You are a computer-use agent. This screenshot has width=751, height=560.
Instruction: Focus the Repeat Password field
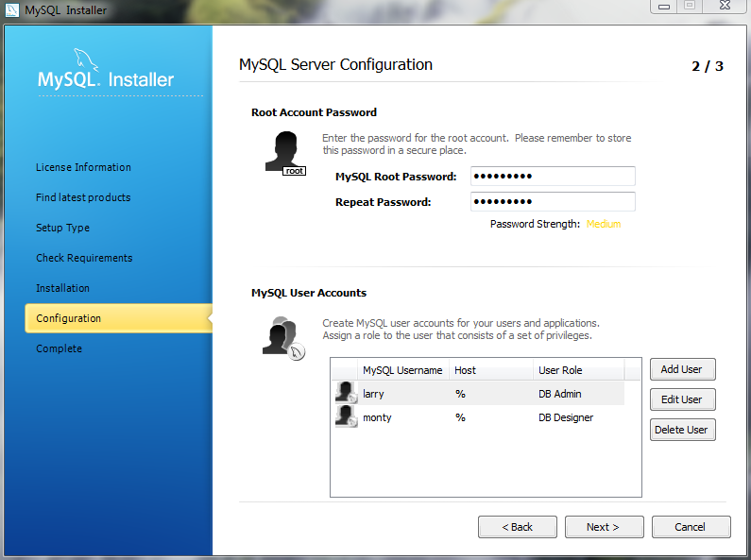[x=553, y=201]
